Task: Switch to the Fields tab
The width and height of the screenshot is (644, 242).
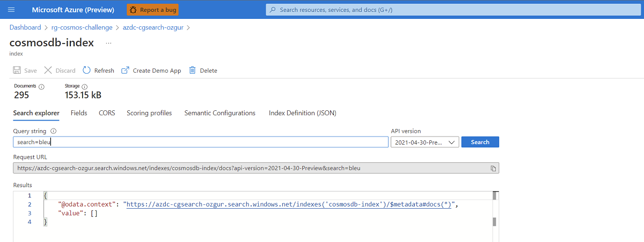Action: coord(79,113)
